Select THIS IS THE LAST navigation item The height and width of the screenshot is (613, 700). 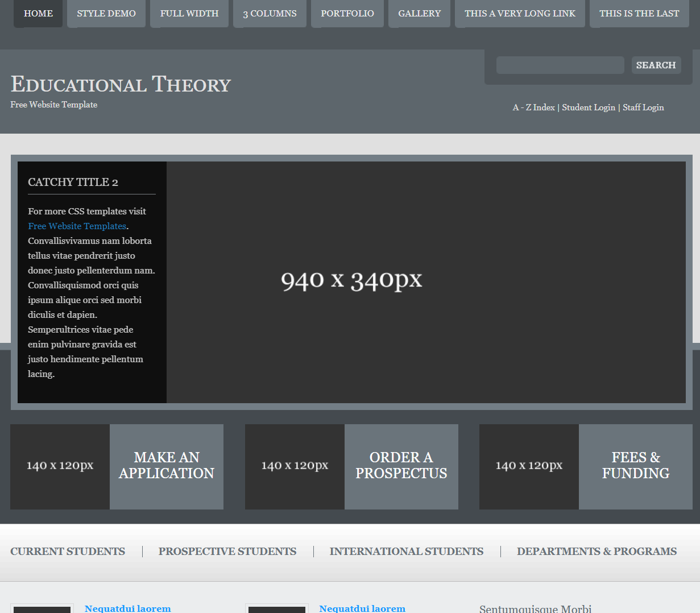tap(639, 13)
